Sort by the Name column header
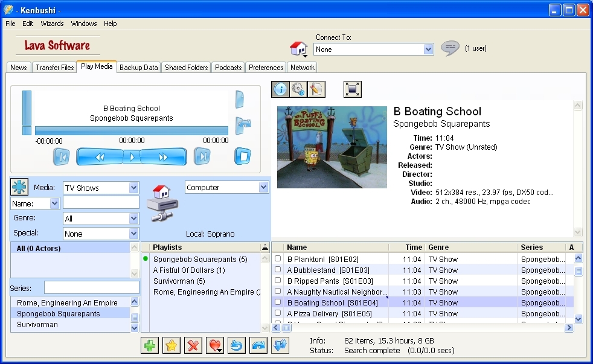The width and height of the screenshot is (593, 364). 336,247
